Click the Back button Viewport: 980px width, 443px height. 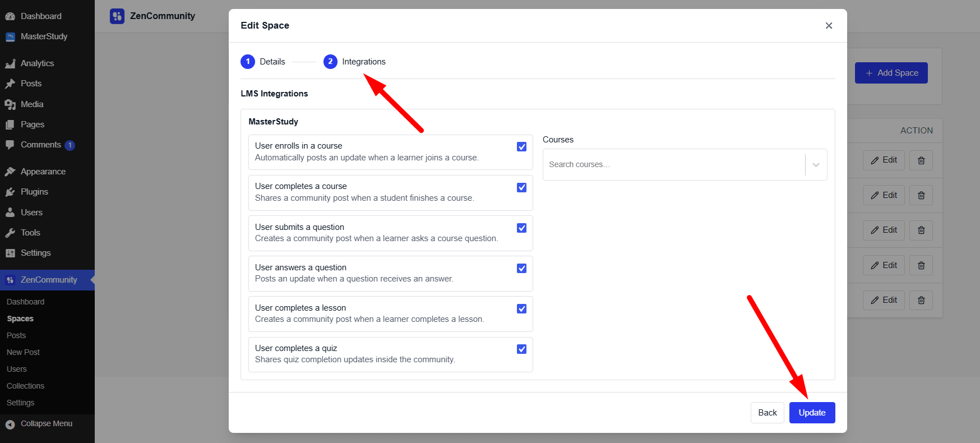click(x=768, y=413)
